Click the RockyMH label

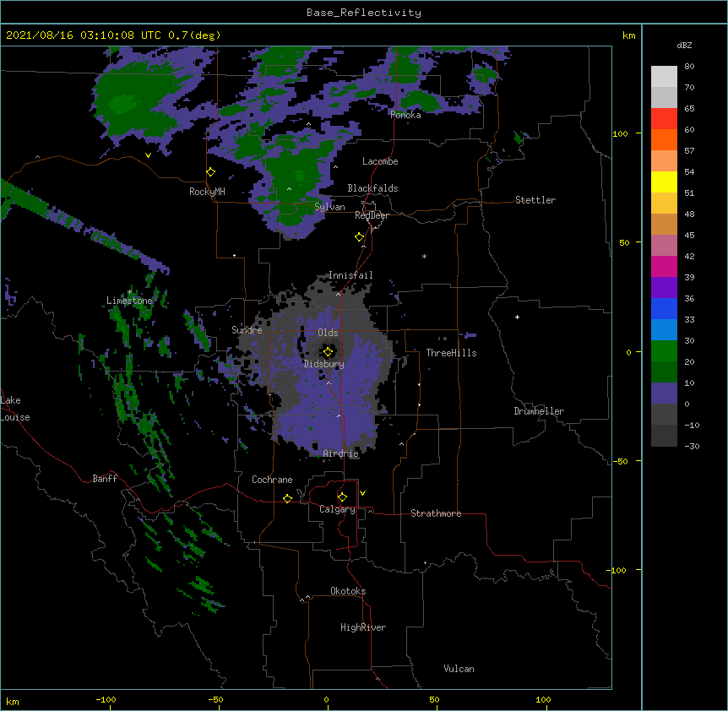207,192
